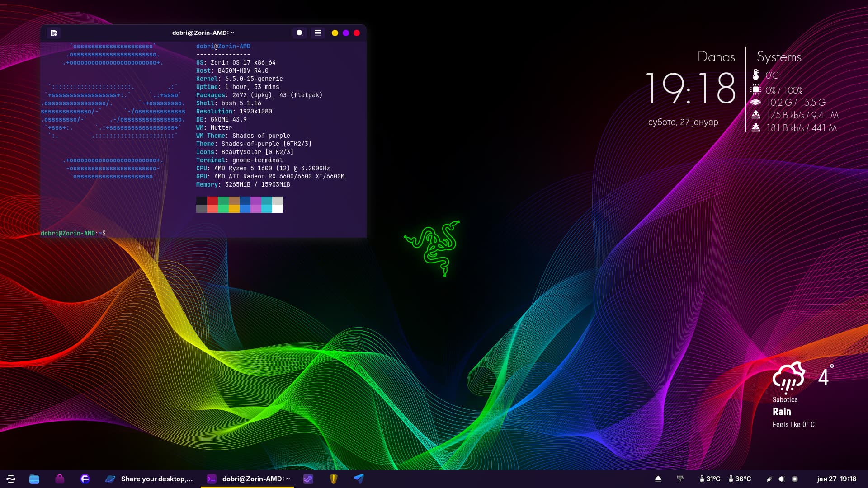
Task: Maximize terminal with the purple dot button
Action: tap(346, 33)
